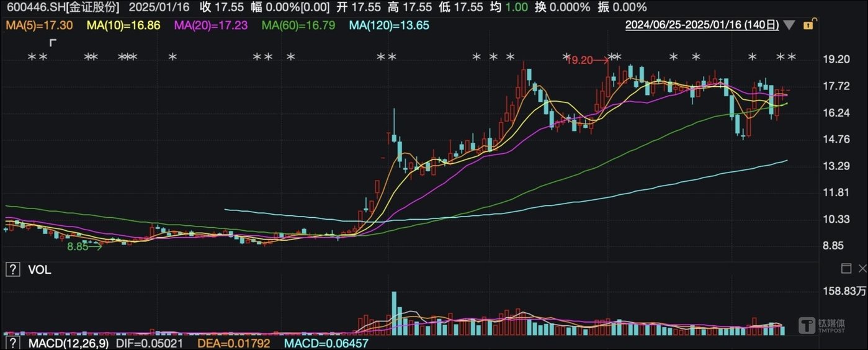The width and height of the screenshot is (868, 350).
Task: Maximize the VOL panel using square icon
Action: pos(846,268)
